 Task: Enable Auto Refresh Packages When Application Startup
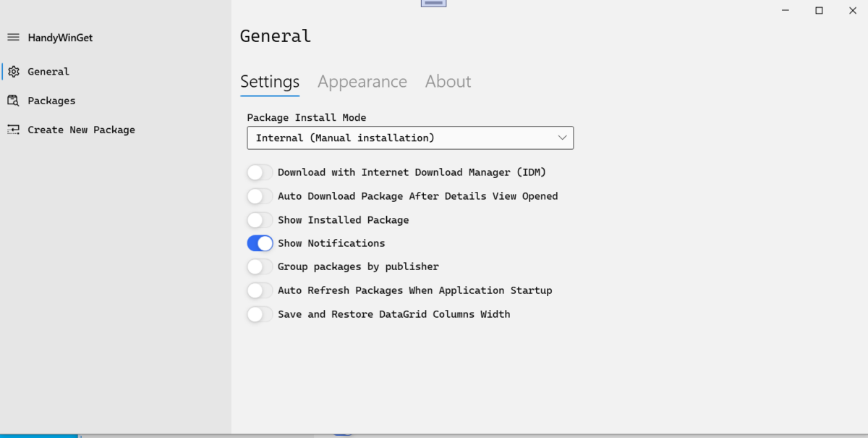(260, 290)
